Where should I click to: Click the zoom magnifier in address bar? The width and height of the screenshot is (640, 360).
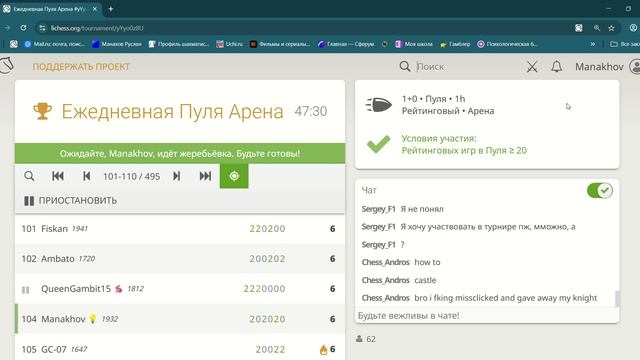[597, 28]
